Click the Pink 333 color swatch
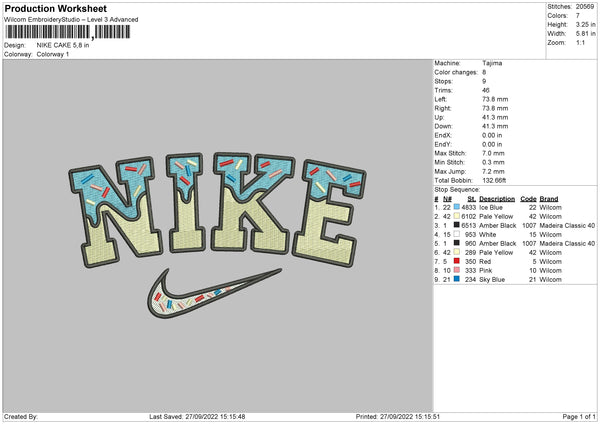Image resolution: width=600 pixels, height=424 pixels. pyautogui.click(x=457, y=270)
